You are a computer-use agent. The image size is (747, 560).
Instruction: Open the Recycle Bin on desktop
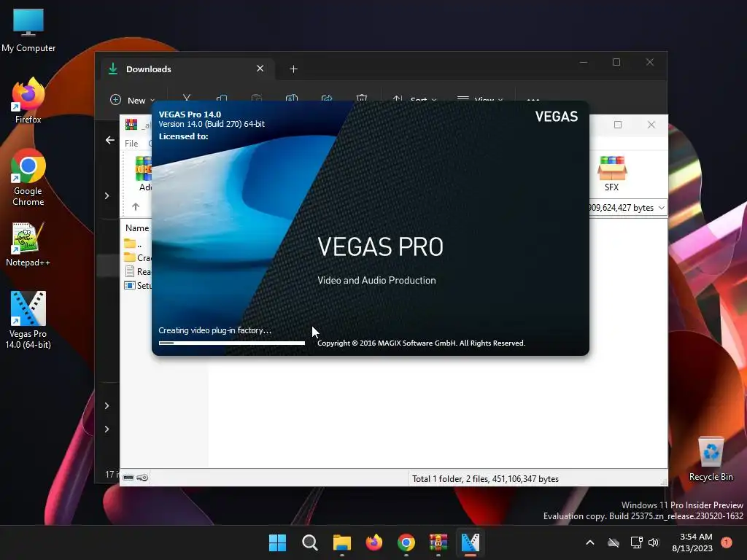pyautogui.click(x=711, y=459)
